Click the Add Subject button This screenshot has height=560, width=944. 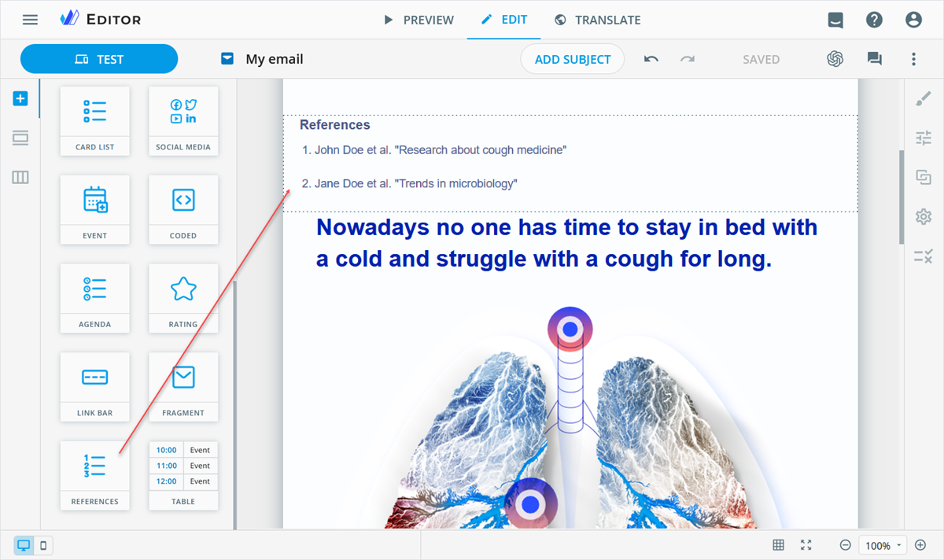click(x=573, y=59)
